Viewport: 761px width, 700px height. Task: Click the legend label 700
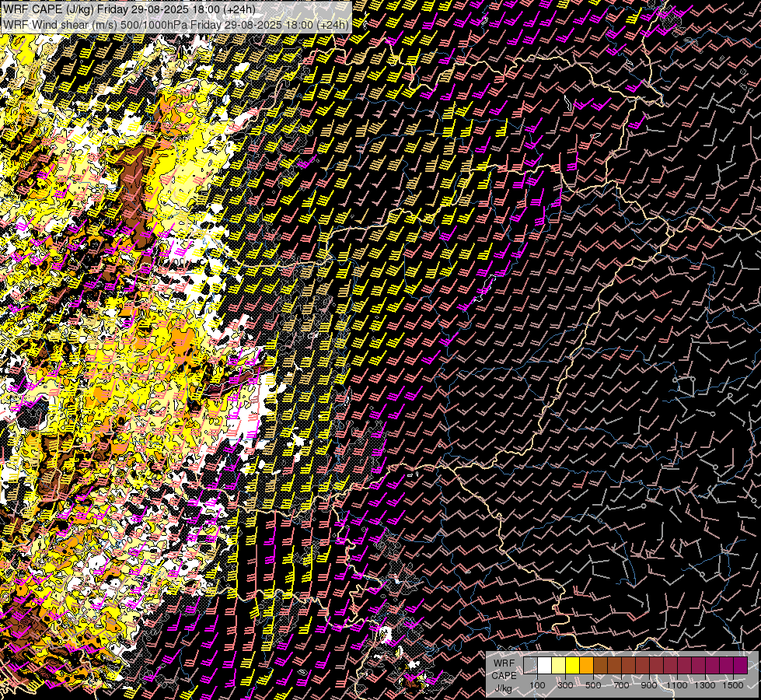click(x=621, y=685)
